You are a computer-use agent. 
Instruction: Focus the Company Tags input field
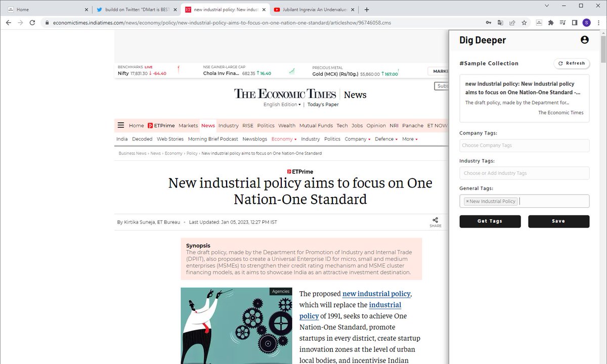524,146
